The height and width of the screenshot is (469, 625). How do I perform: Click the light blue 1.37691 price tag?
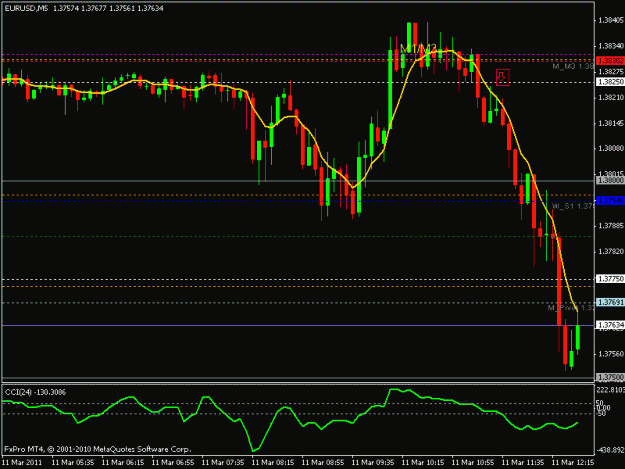[610, 302]
